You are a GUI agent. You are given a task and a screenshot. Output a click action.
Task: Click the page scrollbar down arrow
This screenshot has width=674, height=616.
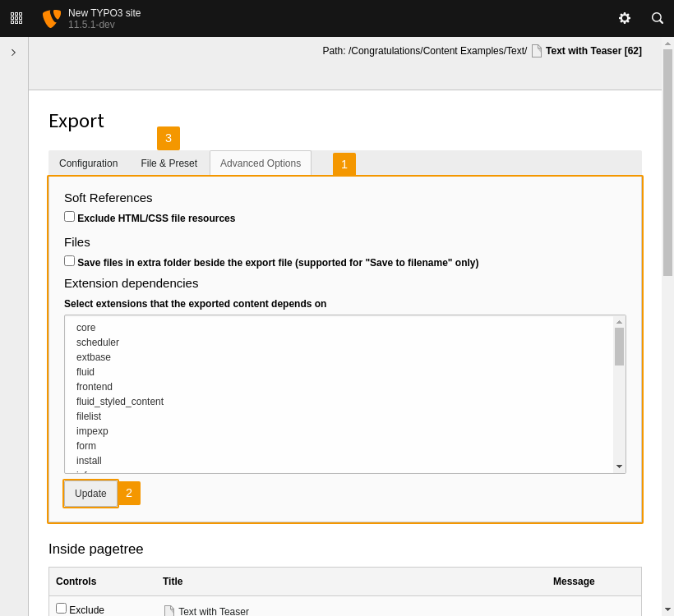[667, 609]
